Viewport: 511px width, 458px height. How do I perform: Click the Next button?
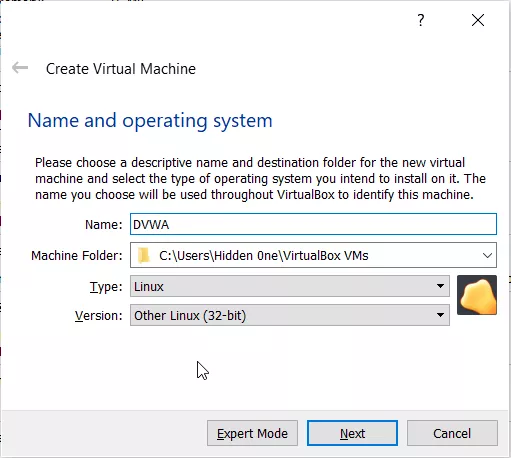tap(352, 433)
